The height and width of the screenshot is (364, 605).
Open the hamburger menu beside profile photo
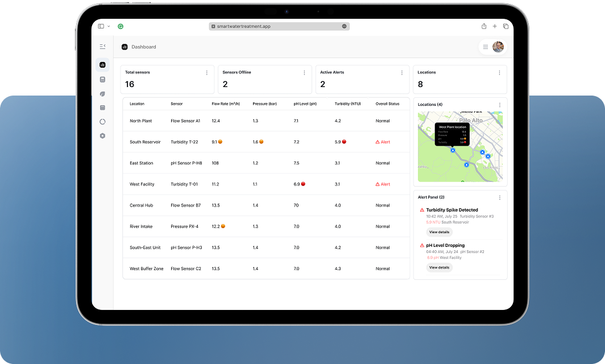coord(486,47)
